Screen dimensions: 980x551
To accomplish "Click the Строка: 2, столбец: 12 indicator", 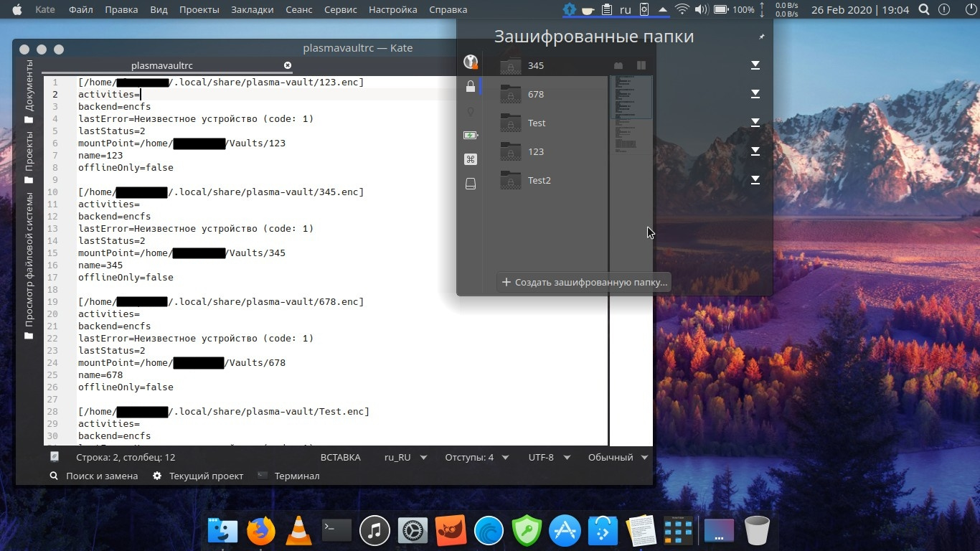I will (x=126, y=457).
